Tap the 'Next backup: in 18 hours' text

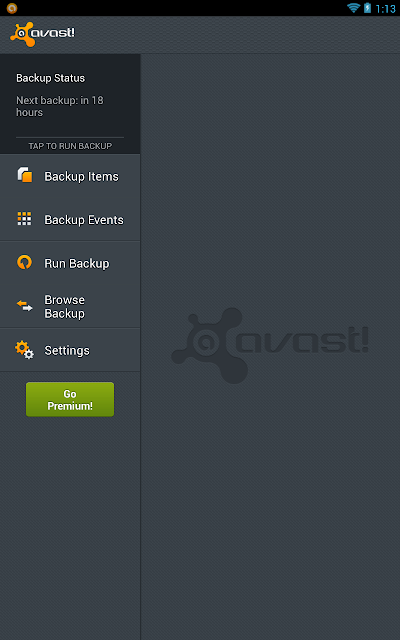(60, 106)
